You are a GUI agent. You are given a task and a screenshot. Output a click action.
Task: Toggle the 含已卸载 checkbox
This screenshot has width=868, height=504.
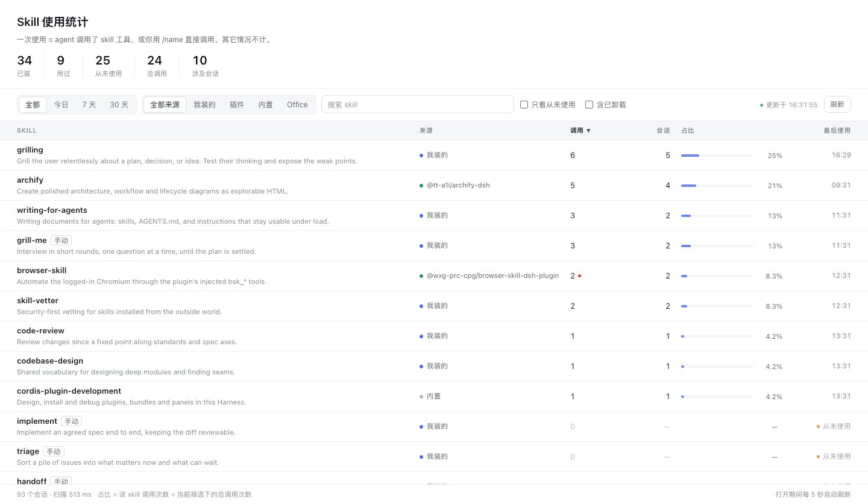590,104
